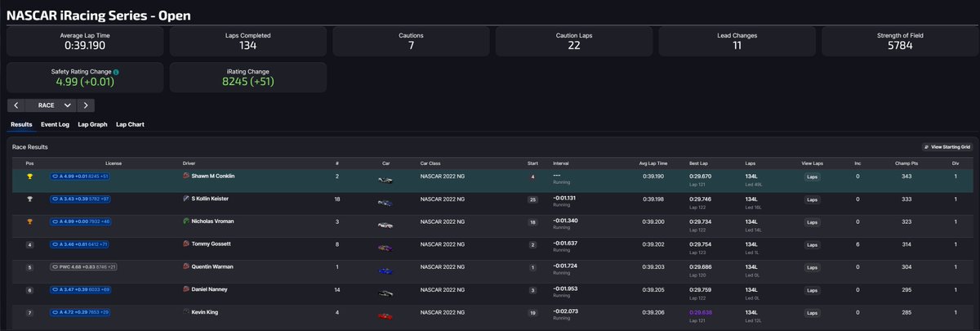The width and height of the screenshot is (980, 331).
Task: Open Laps for S Kollin Keister
Action: [812, 199]
